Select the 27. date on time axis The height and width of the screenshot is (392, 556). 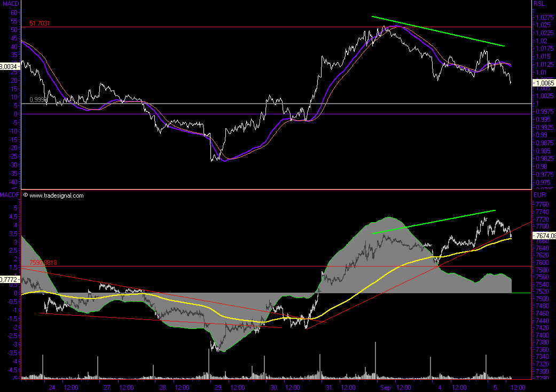(x=107, y=387)
